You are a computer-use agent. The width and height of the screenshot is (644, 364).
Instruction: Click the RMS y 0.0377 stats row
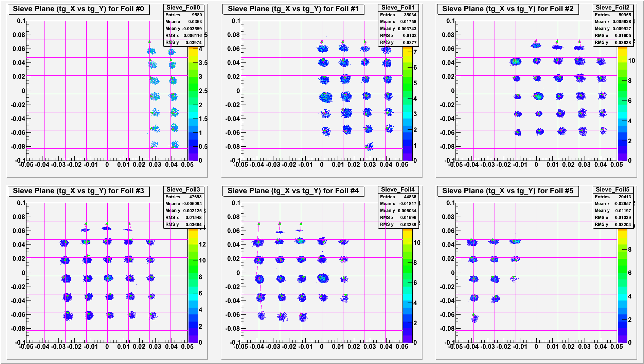[398, 42]
